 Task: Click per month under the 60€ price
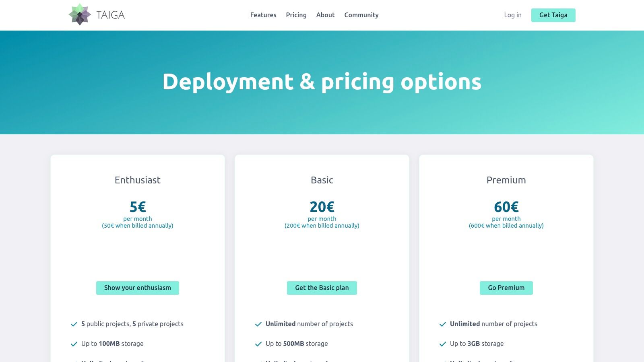click(x=506, y=219)
